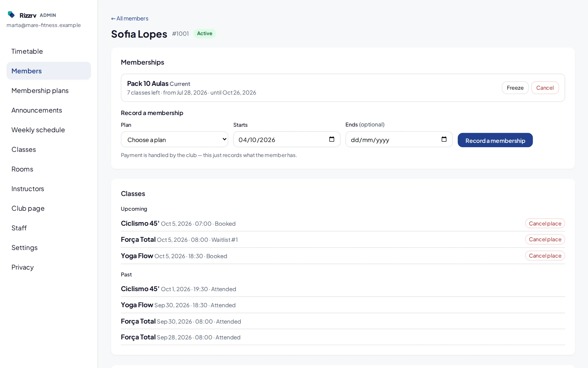This screenshot has width=588, height=368.
Task: Open Weekly schedule page
Action: tap(49, 130)
